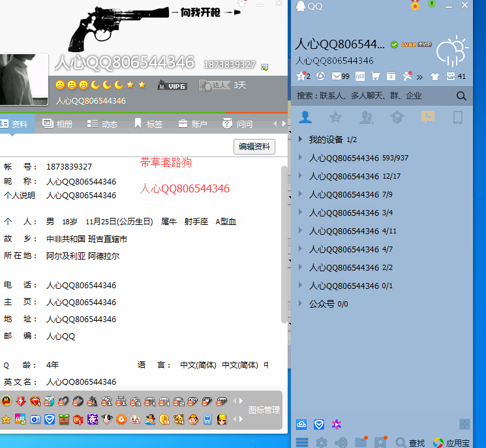Click the 查找 find button
Image resolution: width=486 pixels, height=448 pixels.
pyautogui.click(x=410, y=443)
